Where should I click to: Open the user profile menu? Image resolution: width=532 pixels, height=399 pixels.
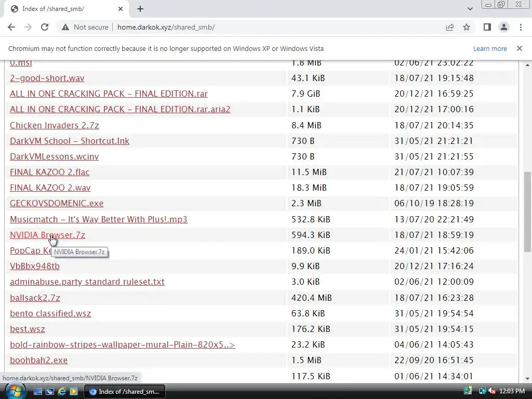pos(504,27)
